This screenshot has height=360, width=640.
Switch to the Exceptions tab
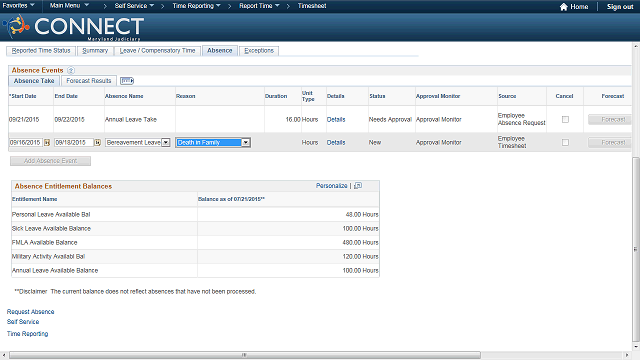[x=259, y=51]
